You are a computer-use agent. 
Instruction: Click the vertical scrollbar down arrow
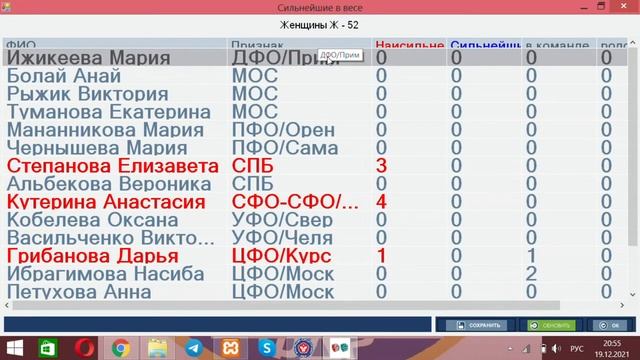tap(633, 294)
